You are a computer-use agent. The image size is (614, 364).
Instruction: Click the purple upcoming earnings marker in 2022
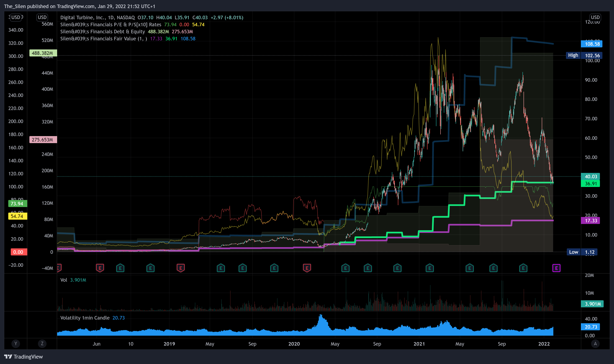click(x=556, y=268)
